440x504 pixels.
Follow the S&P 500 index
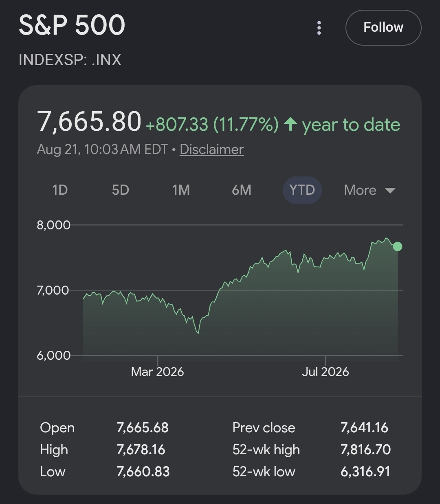tap(383, 27)
